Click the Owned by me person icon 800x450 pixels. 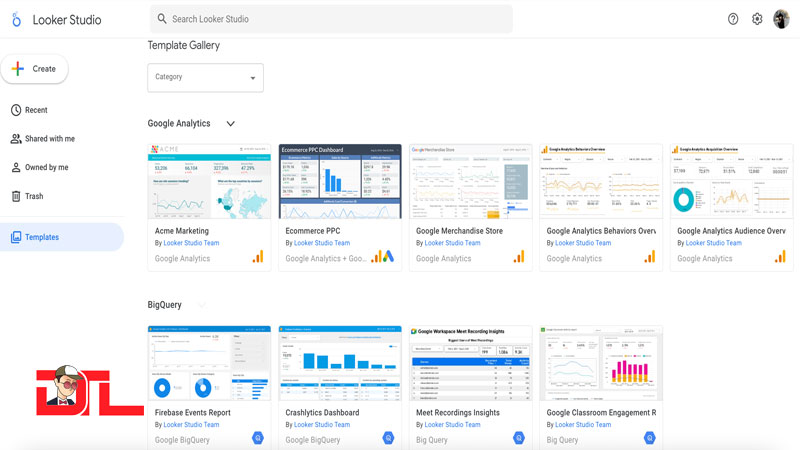tap(16, 167)
